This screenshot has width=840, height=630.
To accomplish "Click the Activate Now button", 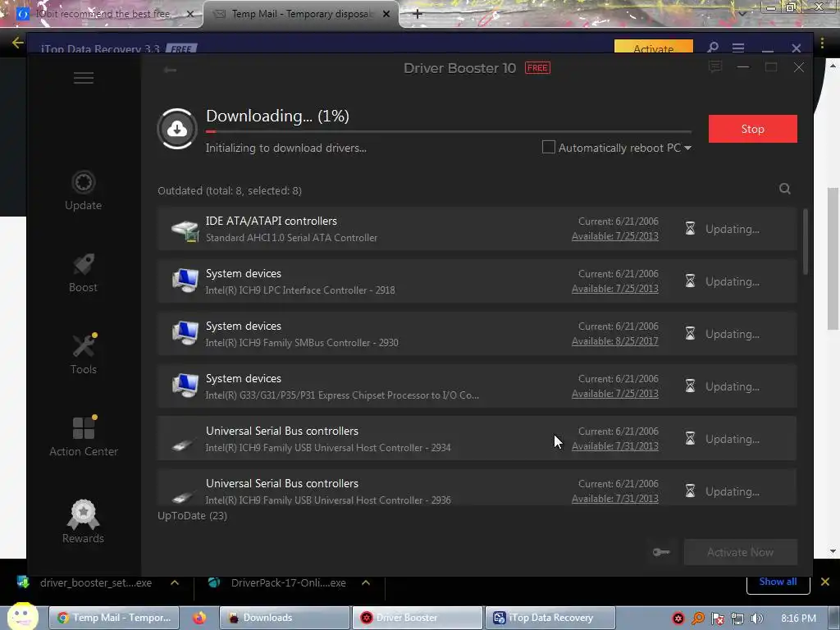I will point(741,552).
